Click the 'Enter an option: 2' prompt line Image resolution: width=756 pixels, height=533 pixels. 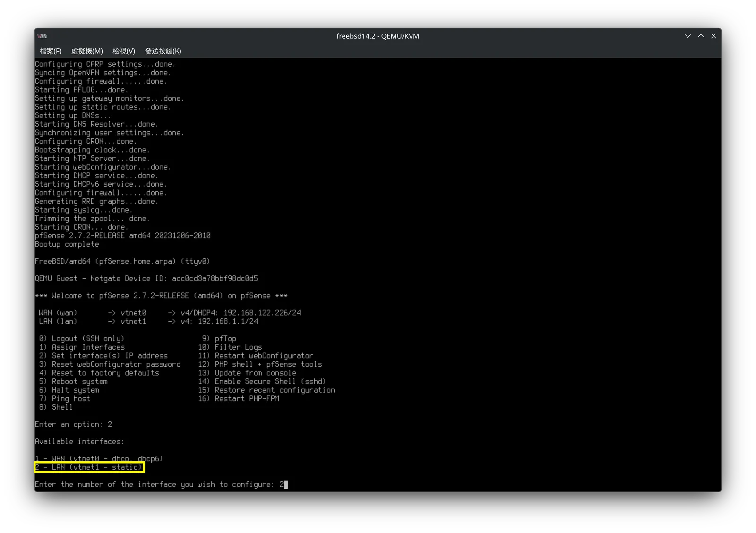(x=73, y=424)
